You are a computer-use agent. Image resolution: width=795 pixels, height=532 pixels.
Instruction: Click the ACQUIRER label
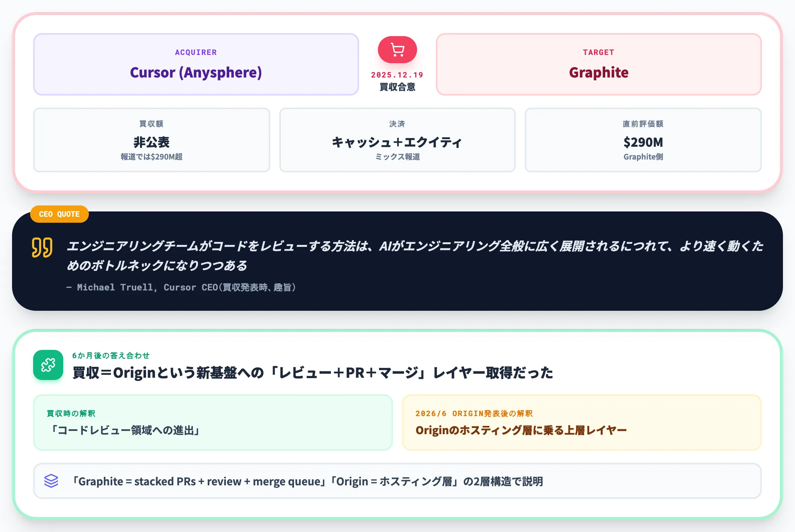196,52
